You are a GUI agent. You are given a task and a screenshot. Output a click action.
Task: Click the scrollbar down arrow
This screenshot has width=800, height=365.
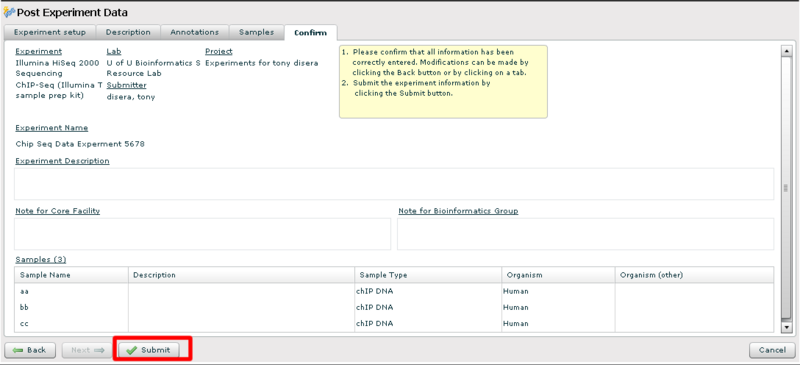tap(786, 327)
